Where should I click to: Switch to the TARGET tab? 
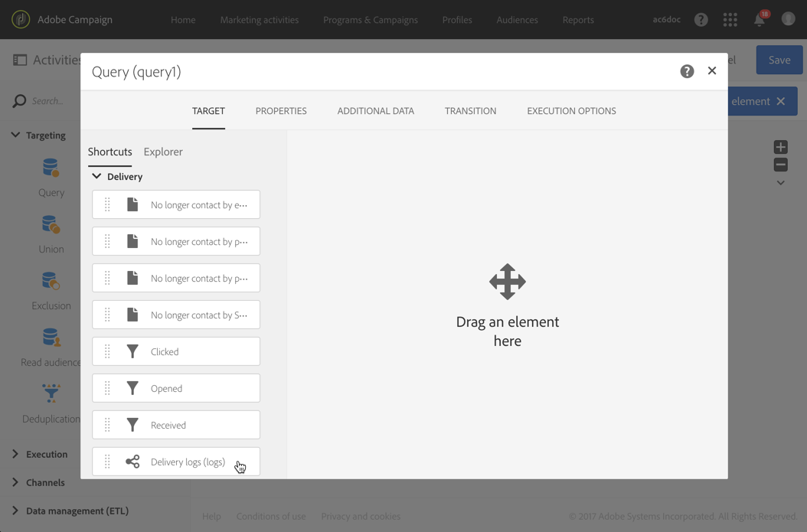[208, 111]
